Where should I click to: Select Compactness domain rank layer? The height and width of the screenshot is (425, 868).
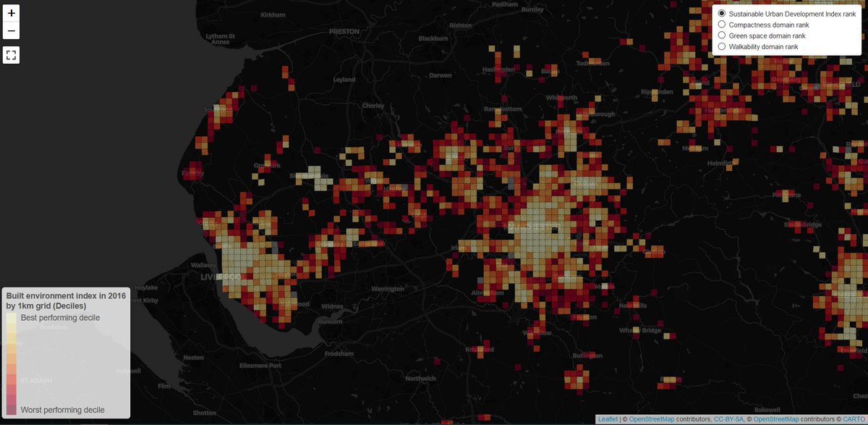[722, 25]
